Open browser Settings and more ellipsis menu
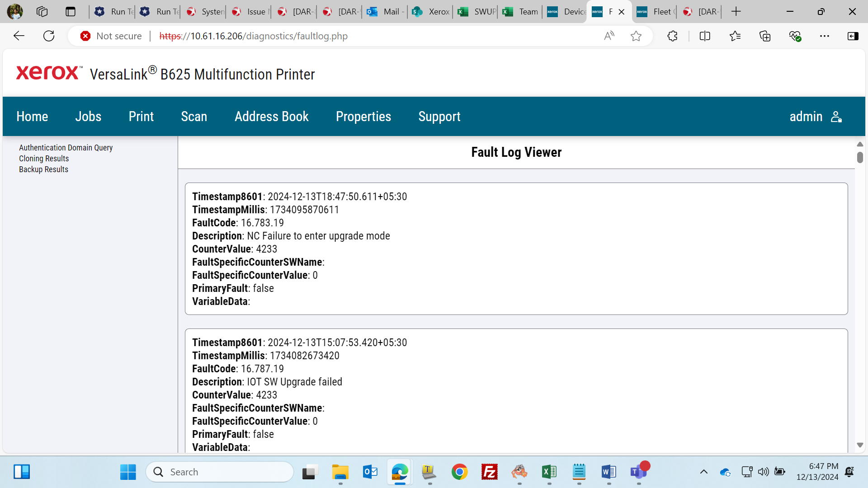This screenshot has width=868, height=488. click(825, 36)
